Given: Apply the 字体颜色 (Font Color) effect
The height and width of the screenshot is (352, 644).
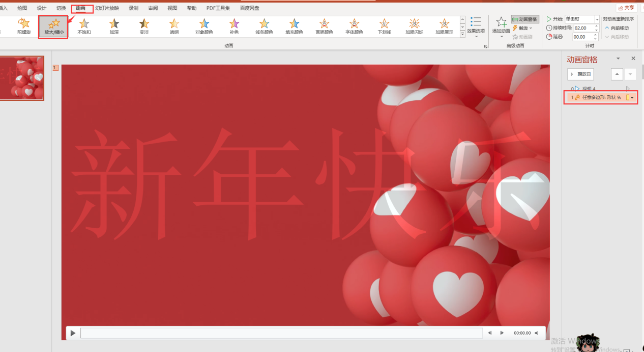Looking at the screenshot, I should [x=354, y=26].
